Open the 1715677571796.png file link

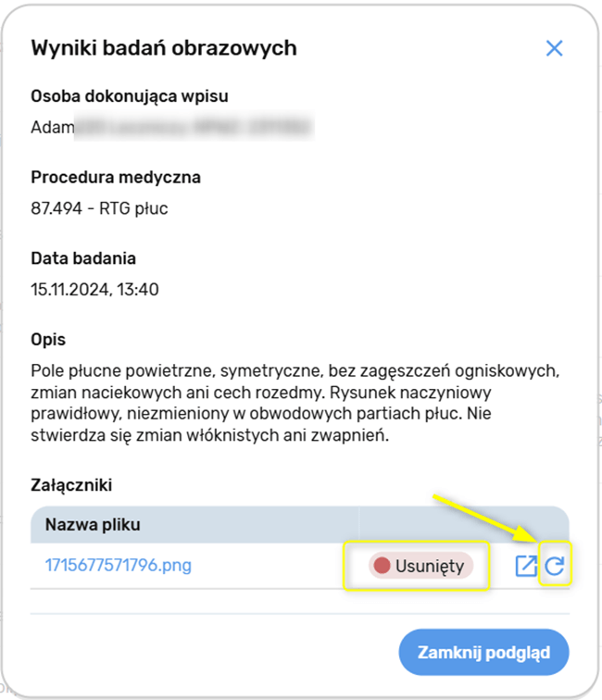click(x=119, y=564)
